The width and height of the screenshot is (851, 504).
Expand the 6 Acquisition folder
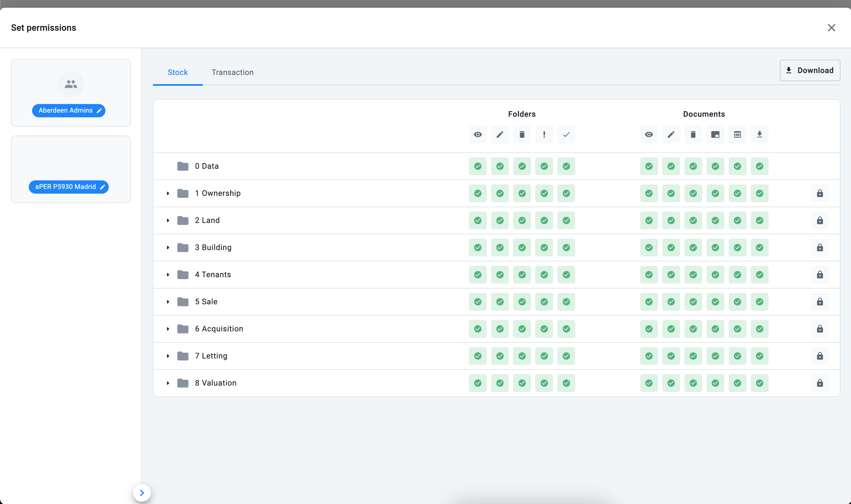[x=168, y=329]
